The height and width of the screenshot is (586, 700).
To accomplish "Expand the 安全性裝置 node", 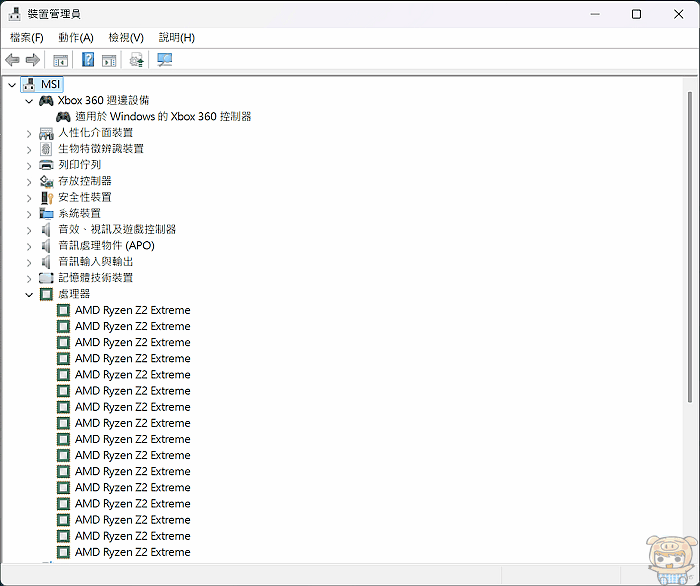I will [x=29, y=198].
